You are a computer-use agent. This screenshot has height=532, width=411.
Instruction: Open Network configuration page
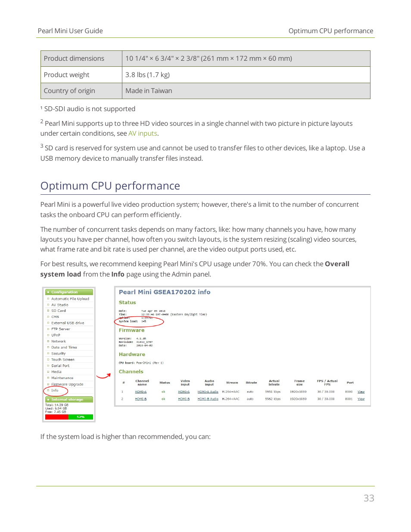(59, 341)
